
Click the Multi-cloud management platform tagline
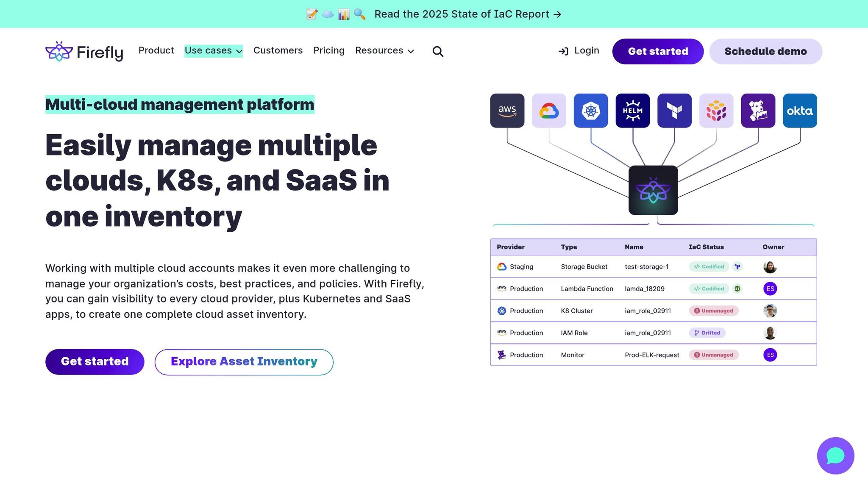180,104
